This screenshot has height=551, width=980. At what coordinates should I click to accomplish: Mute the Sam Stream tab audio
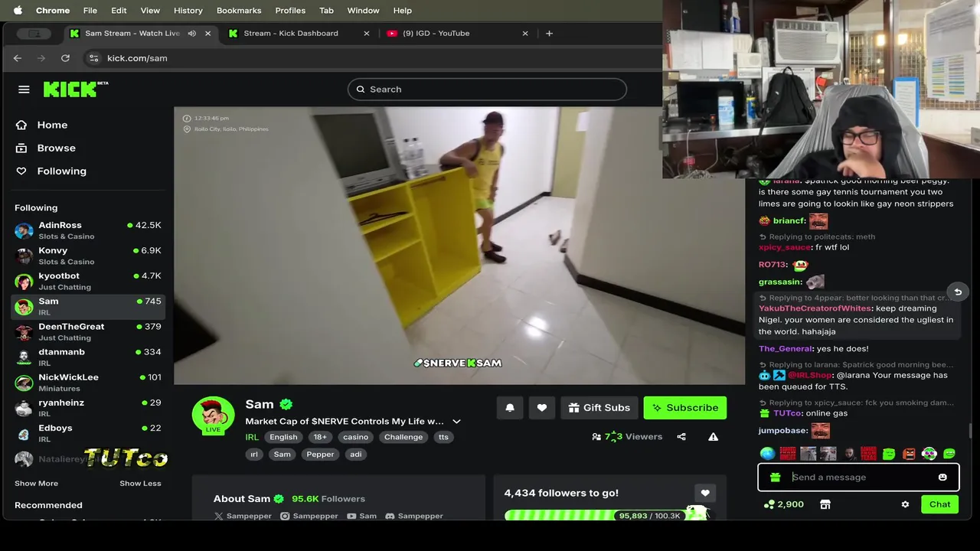click(x=191, y=33)
